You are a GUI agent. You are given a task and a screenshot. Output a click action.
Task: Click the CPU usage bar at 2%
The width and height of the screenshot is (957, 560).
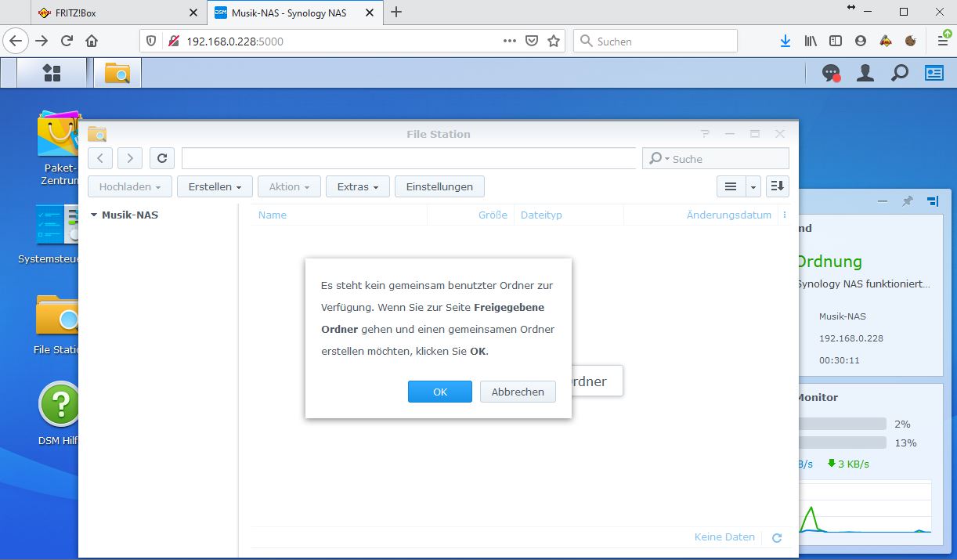(x=843, y=424)
